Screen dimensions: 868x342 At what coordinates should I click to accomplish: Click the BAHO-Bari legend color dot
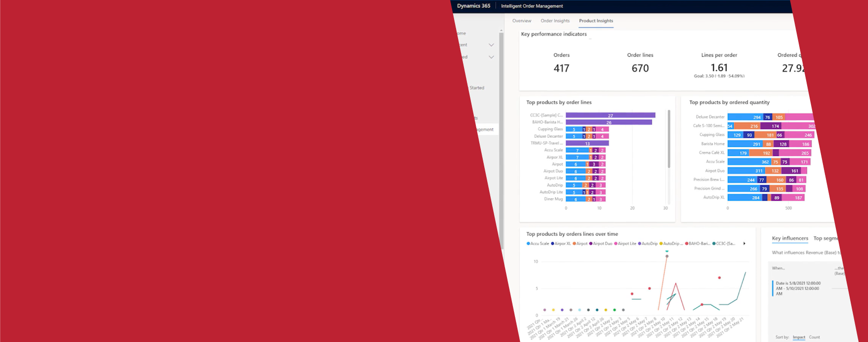click(x=687, y=244)
